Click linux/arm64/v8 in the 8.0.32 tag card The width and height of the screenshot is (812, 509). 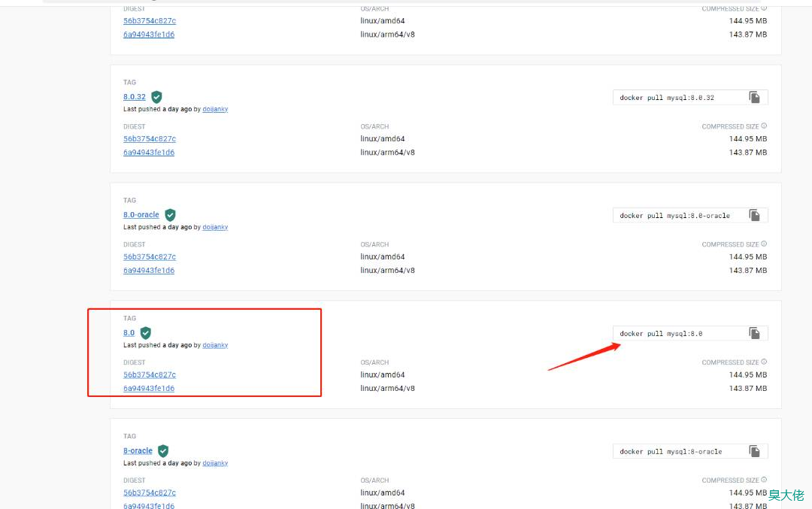click(x=388, y=152)
